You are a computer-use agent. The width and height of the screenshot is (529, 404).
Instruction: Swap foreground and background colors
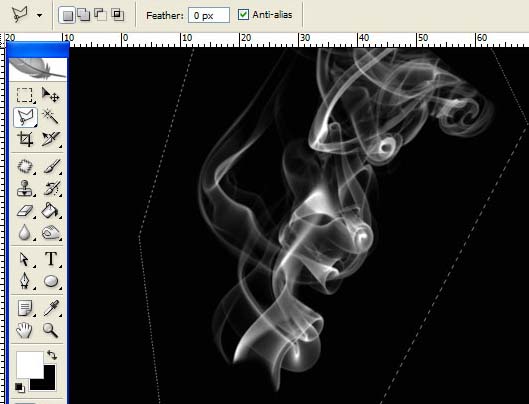point(52,355)
